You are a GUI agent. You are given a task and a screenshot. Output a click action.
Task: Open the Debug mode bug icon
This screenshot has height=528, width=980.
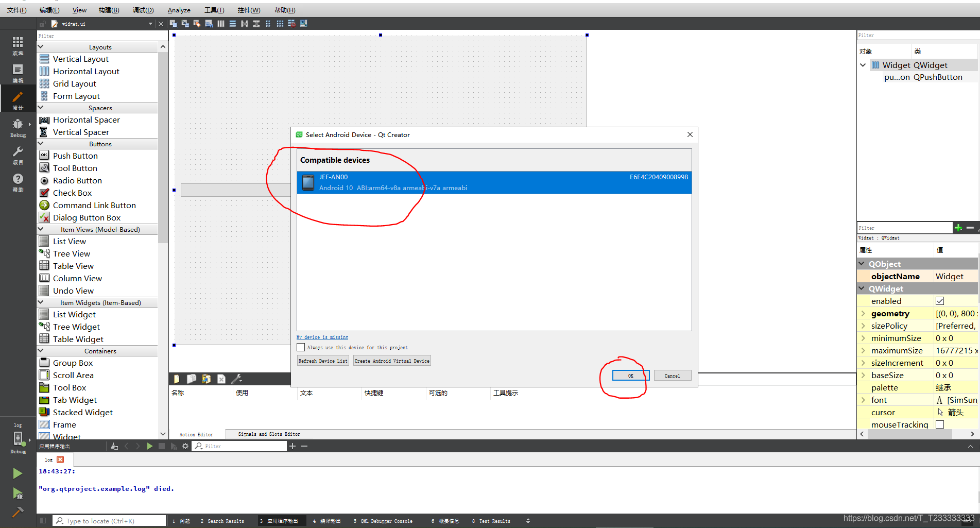click(x=18, y=124)
